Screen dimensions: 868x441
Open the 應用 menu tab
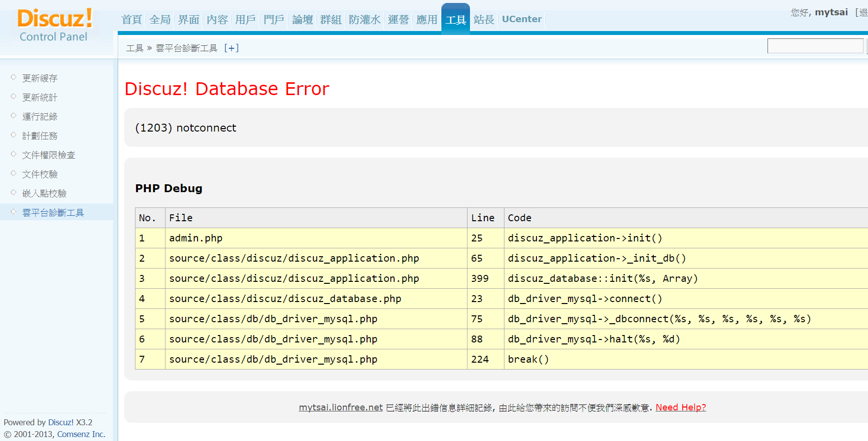(x=427, y=20)
